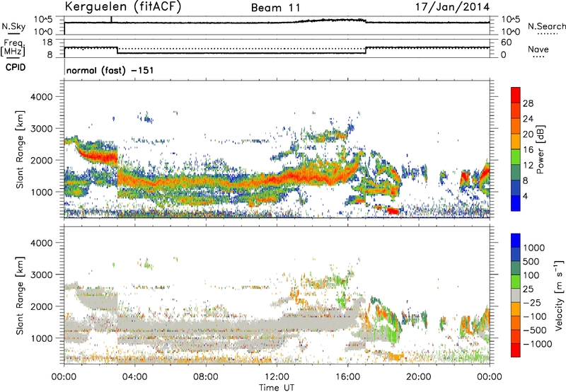The image size is (566, 392).
Task: Click the gray segment of velocity colorbar
Action: click(x=516, y=295)
